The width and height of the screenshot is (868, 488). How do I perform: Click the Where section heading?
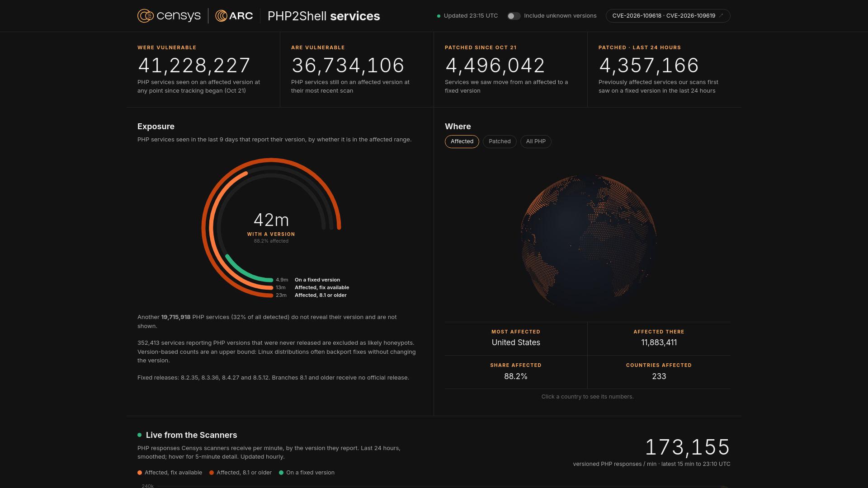458,127
